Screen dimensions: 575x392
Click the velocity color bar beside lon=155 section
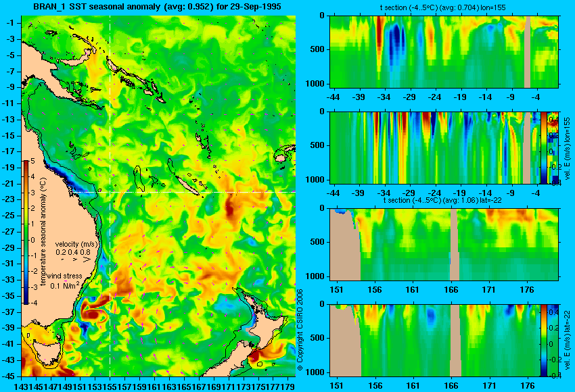543,148
